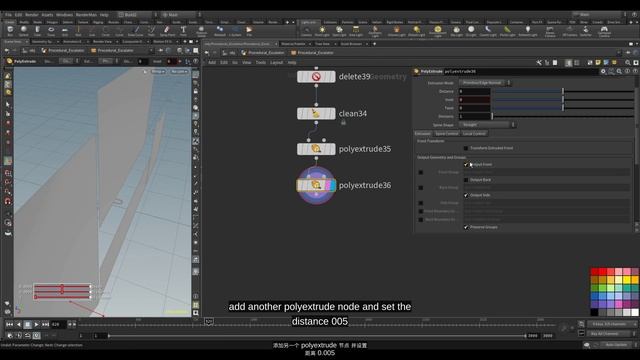Switch to the Extrusion tab
640x360 pixels.
pos(422,133)
